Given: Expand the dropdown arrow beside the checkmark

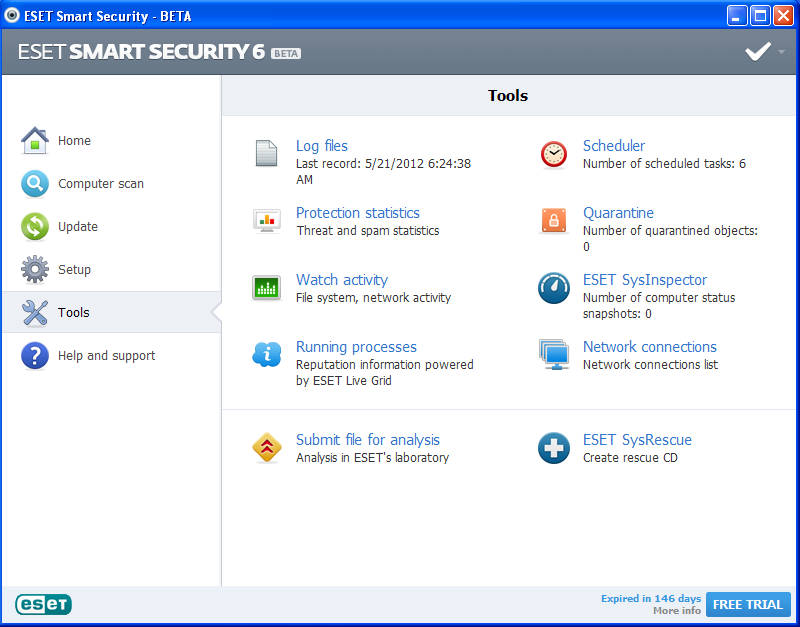Looking at the screenshot, I should (x=781, y=51).
